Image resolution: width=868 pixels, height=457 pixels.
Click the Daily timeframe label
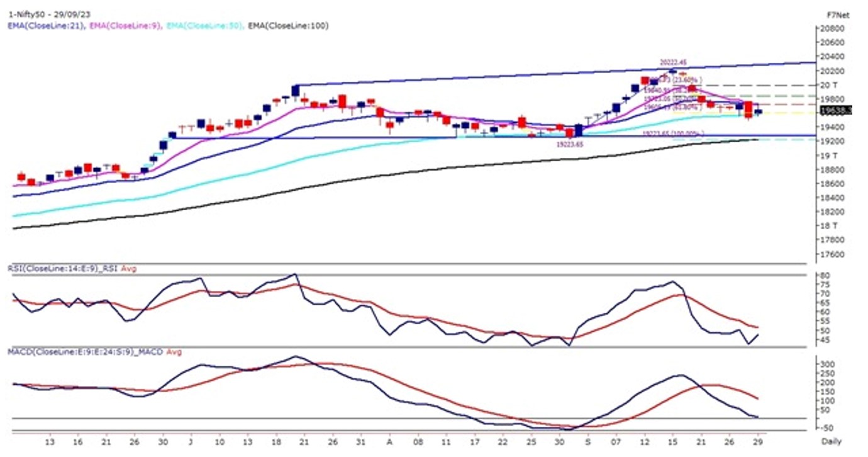(832, 441)
